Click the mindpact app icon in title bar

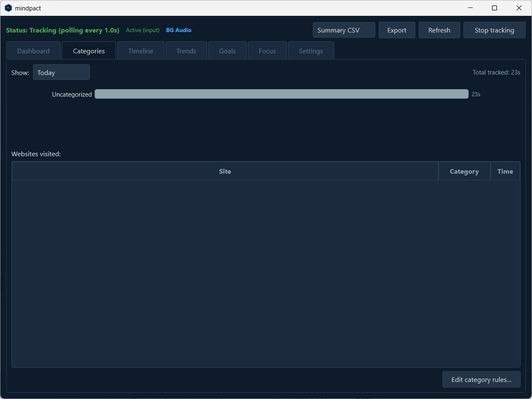pos(8,8)
